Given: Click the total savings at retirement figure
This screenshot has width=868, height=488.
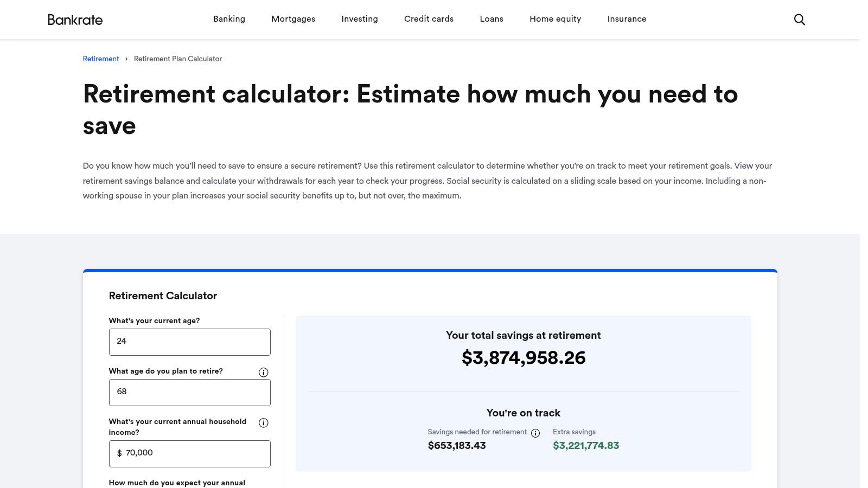Looking at the screenshot, I should click(x=523, y=358).
